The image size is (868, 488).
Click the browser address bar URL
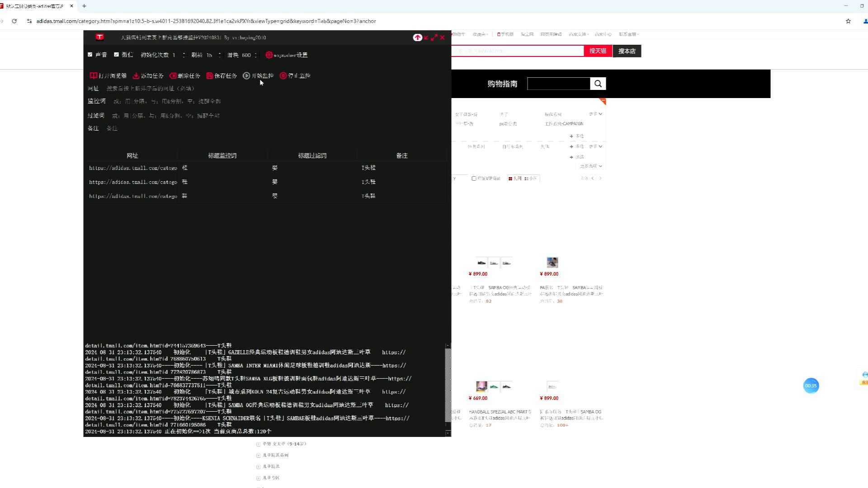(x=206, y=21)
